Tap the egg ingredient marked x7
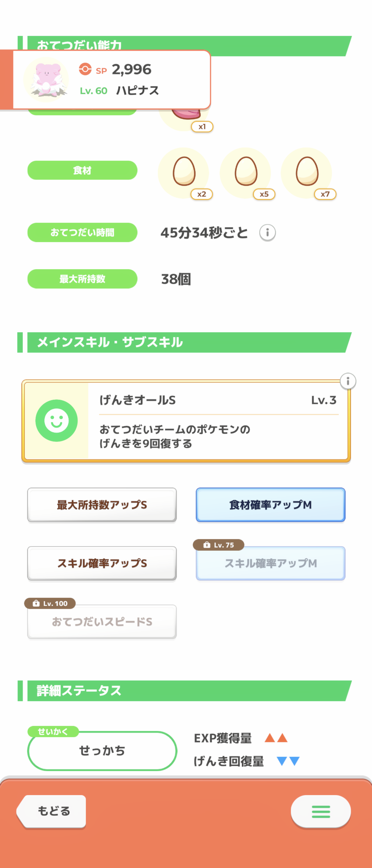The height and width of the screenshot is (868, 372). click(x=307, y=172)
